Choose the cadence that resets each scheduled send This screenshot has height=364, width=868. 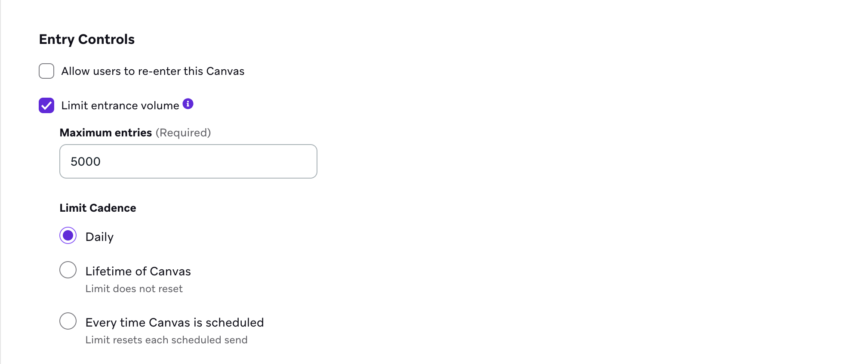pos(68,321)
